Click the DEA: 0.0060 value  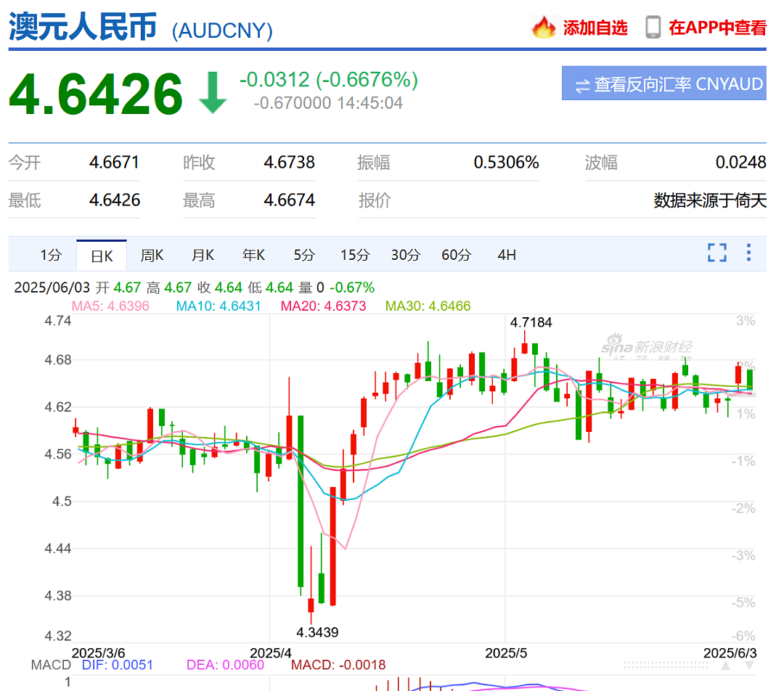(225, 665)
